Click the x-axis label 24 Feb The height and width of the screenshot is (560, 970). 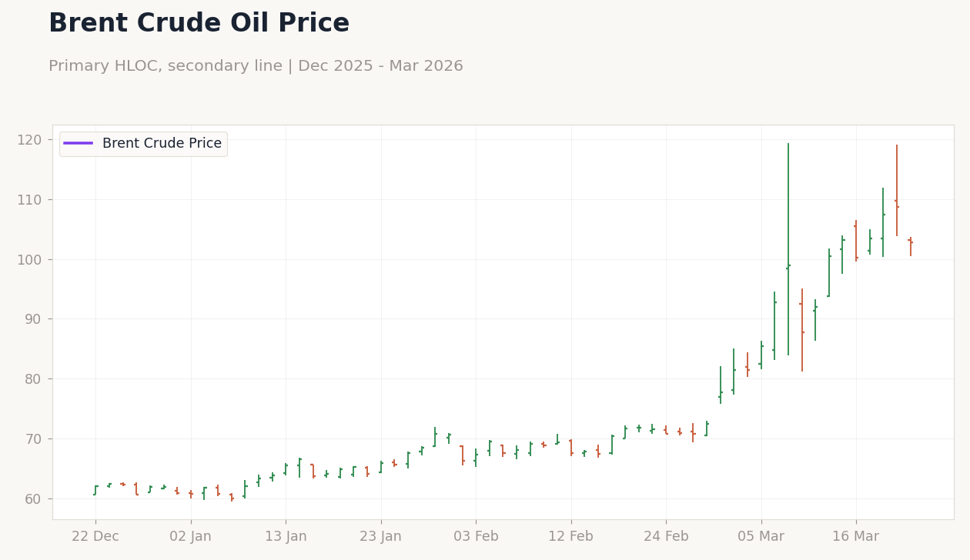point(666,537)
